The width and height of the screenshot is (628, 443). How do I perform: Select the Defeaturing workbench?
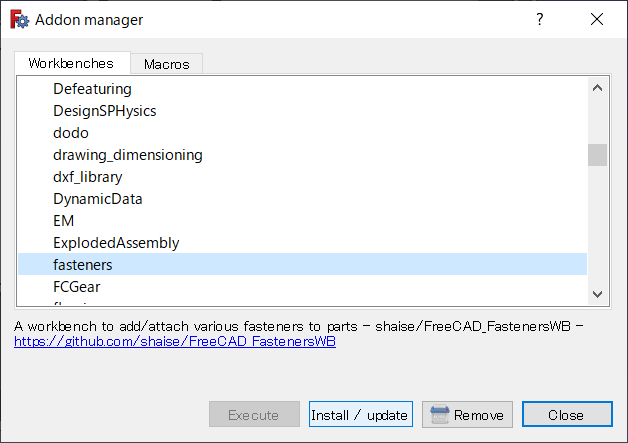(92, 89)
